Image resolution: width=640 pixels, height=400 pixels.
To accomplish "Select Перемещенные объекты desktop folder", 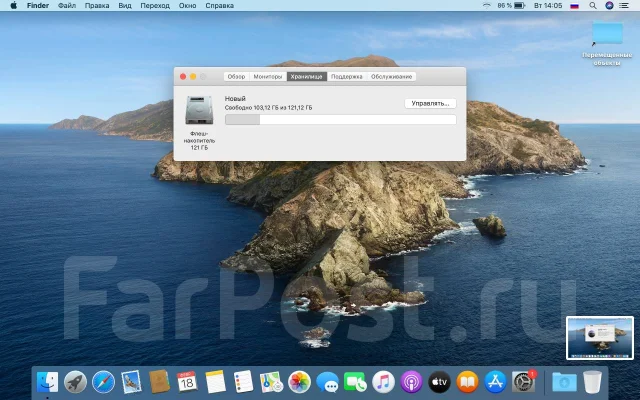I will tap(607, 44).
